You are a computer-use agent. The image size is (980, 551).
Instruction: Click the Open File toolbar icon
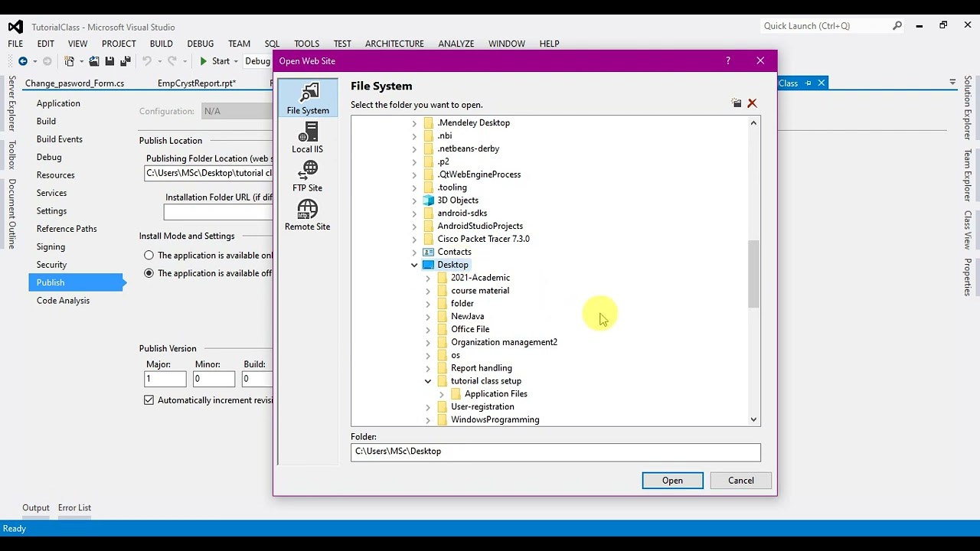point(94,61)
